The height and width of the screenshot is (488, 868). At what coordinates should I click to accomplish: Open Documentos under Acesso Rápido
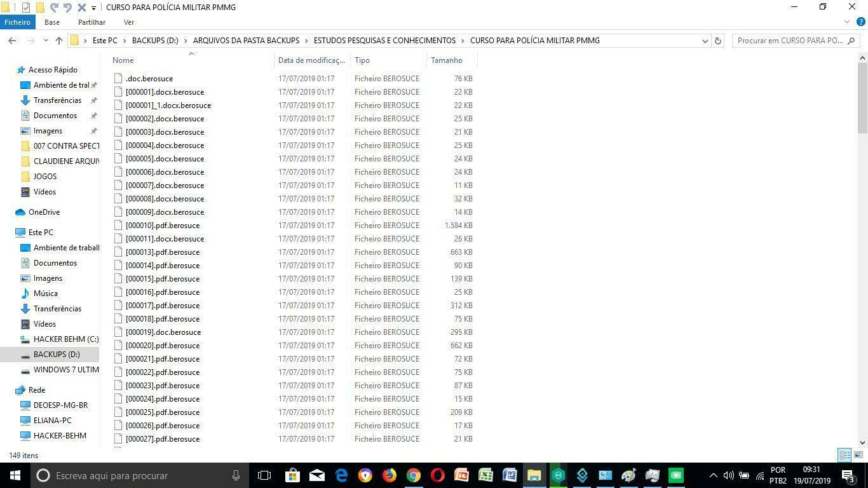(55, 116)
